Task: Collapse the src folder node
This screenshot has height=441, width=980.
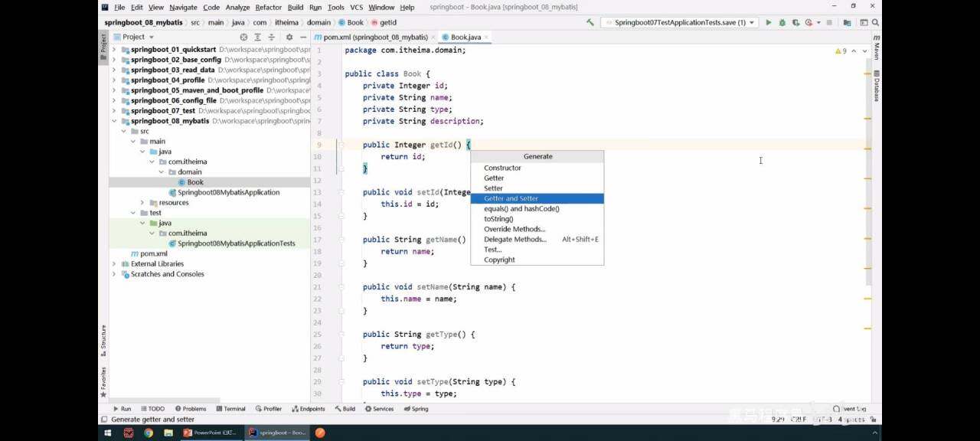Action: (x=123, y=131)
